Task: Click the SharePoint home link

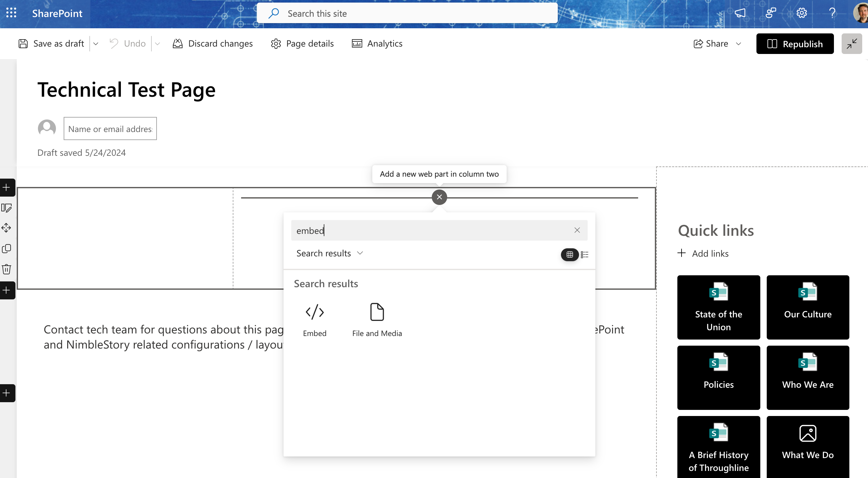Action: click(57, 13)
